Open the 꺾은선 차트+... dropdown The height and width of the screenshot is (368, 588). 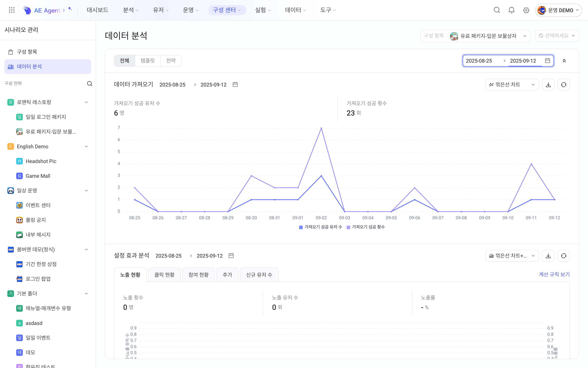(512, 256)
